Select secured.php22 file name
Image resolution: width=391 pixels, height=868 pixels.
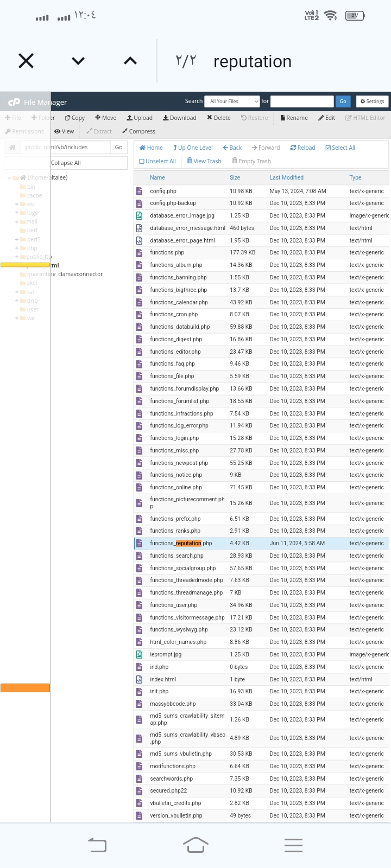tap(168, 790)
